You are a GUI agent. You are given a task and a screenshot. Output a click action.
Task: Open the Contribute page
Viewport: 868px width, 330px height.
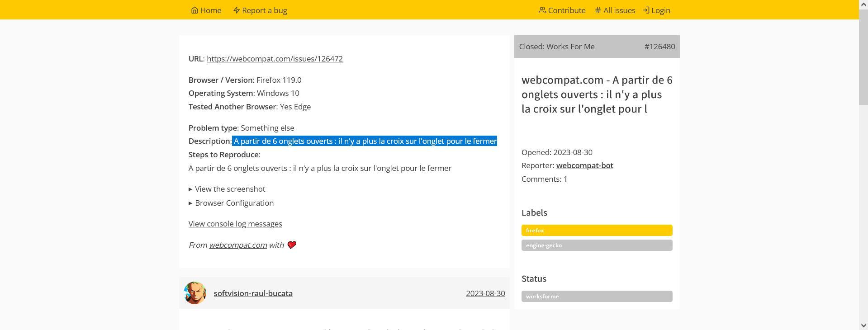[562, 10]
